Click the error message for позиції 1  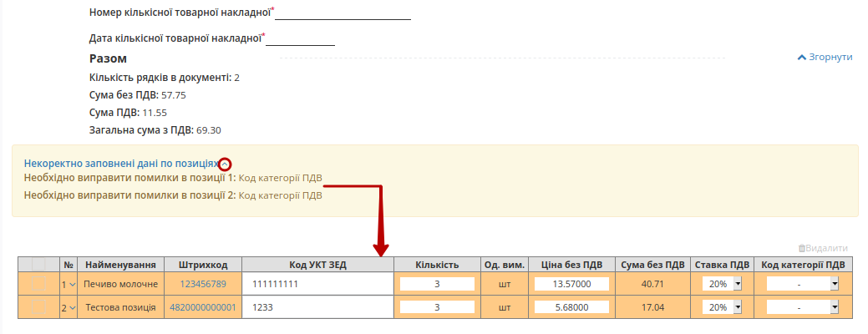tap(173, 178)
